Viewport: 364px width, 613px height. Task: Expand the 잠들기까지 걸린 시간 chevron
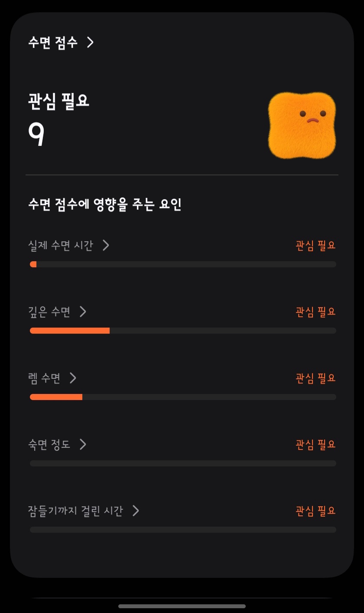136,511
